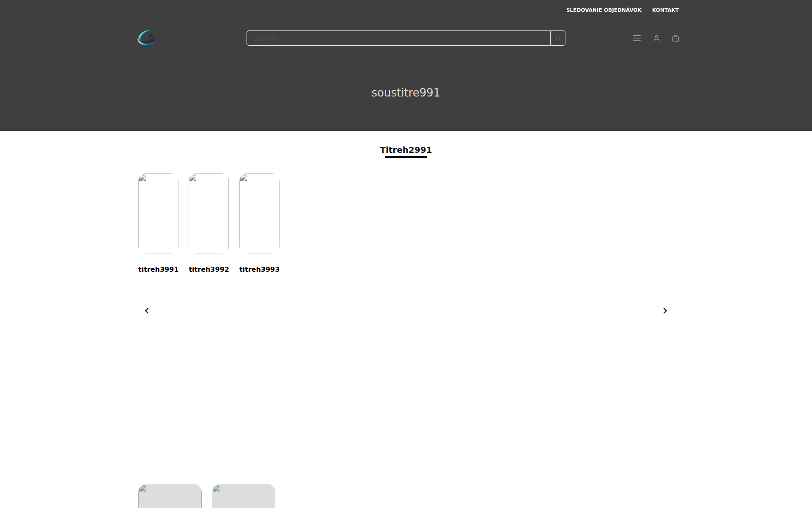Click the search magnifier button
The width and height of the screenshot is (812, 508).
click(558, 38)
